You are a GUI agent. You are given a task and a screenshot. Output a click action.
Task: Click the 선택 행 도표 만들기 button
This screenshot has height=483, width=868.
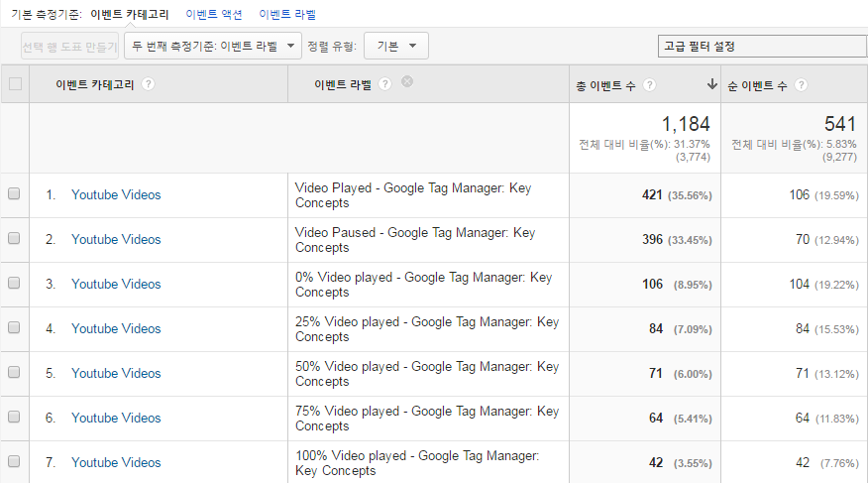(69, 46)
